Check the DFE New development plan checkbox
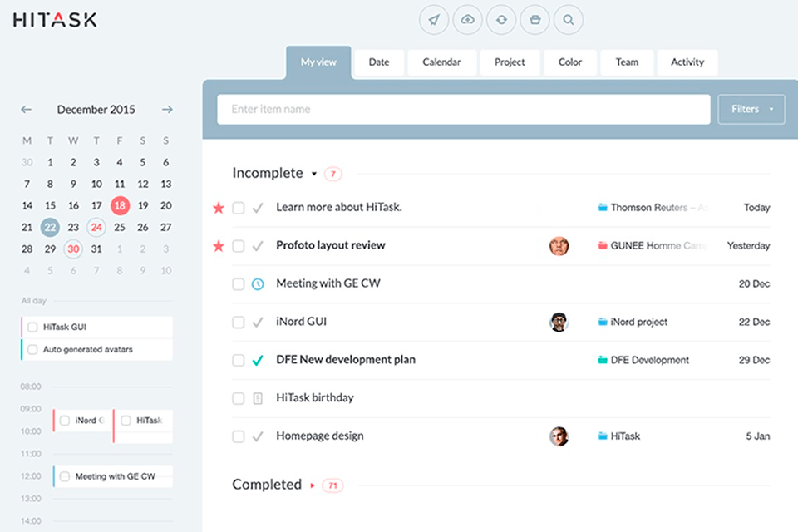Image resolution: width=798 pixels, height=532 pixels. [x=239, y=361]
